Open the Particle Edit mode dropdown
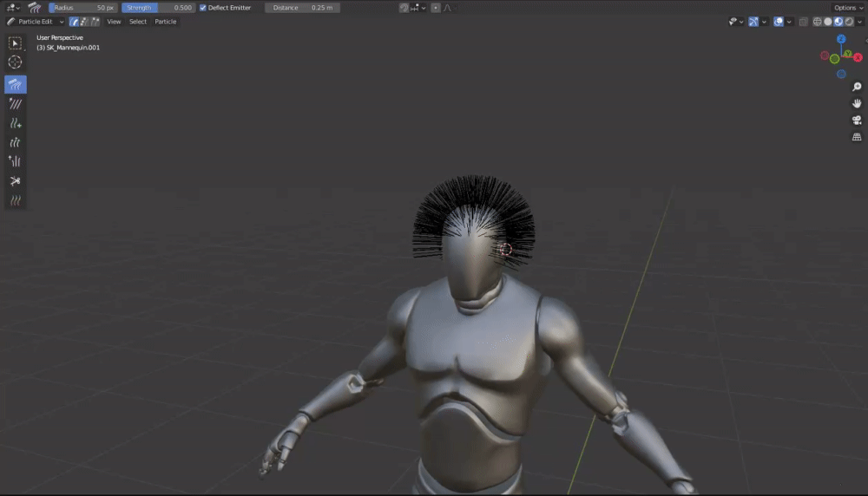868x496 pixels. coord(36,22)
